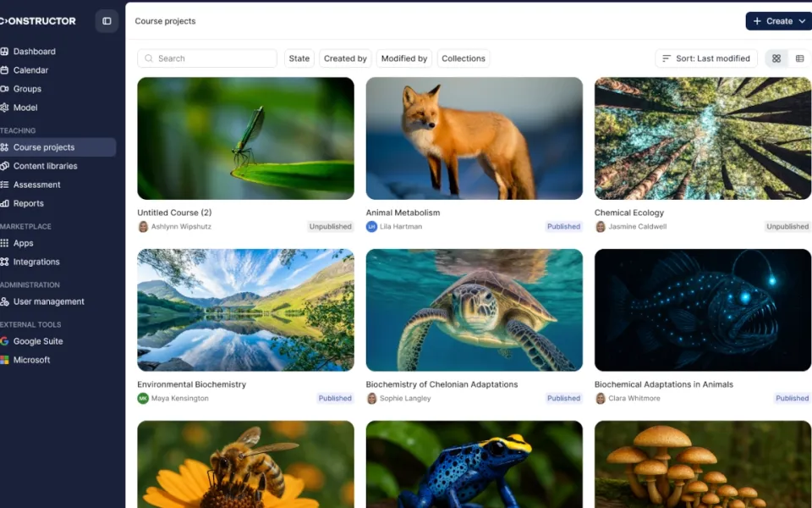Switch to list view layout
Viewport: 812px width, 508px height.
tap(799, 58)
